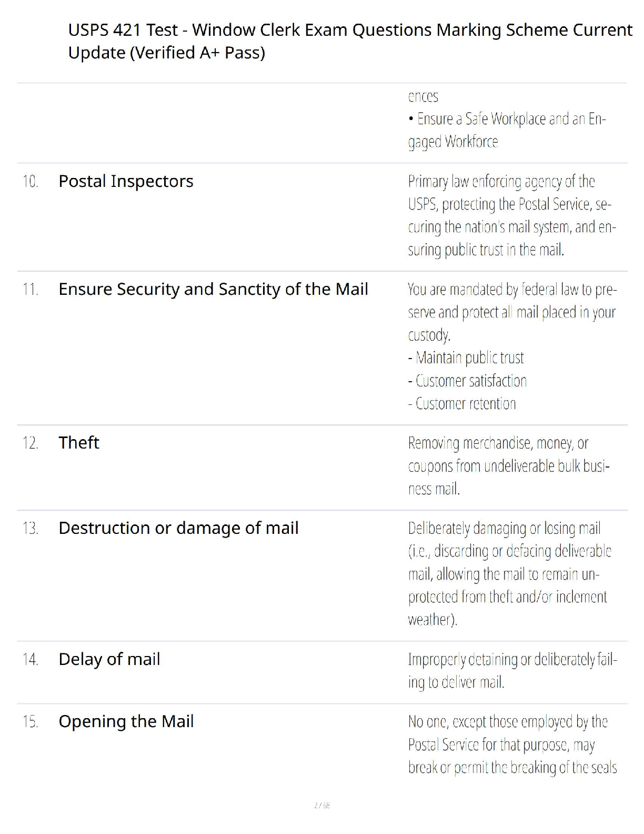Viewport: 644px width, 834px height.
Task: Click the item number 11
Action: 30,290
